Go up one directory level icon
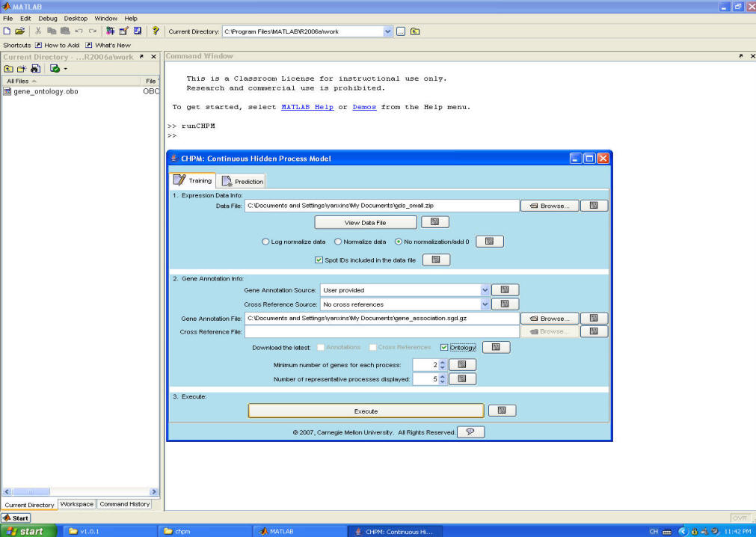 click(x=415, y=31)
